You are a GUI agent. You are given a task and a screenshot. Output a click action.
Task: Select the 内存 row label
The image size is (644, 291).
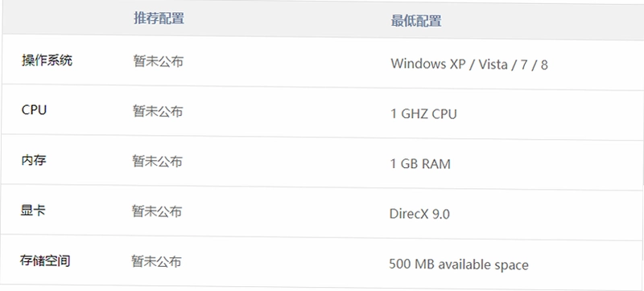point(34,160)
